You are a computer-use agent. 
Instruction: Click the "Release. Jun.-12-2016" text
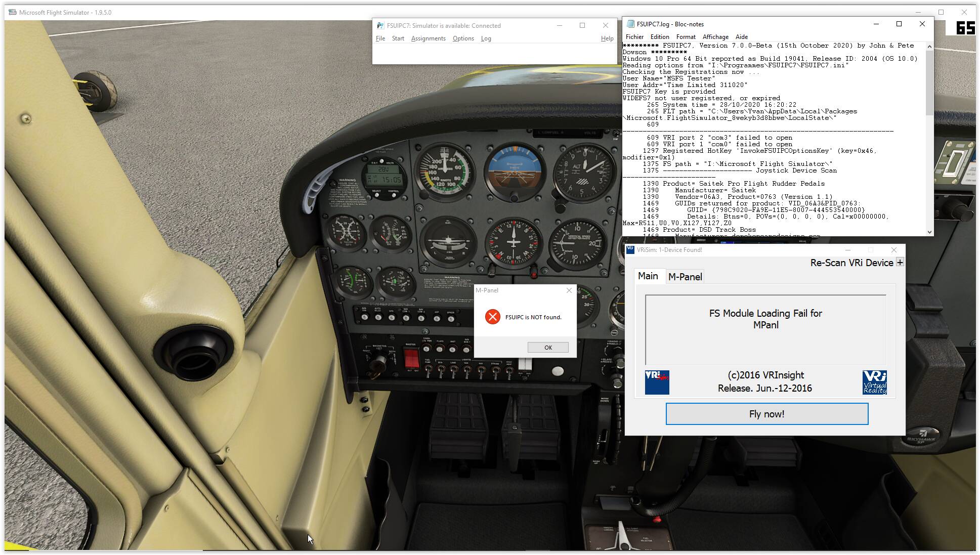click(764, 389)
